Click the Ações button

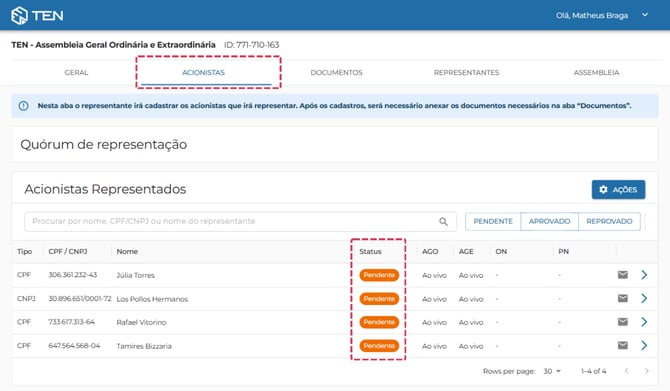coord(618,189)
